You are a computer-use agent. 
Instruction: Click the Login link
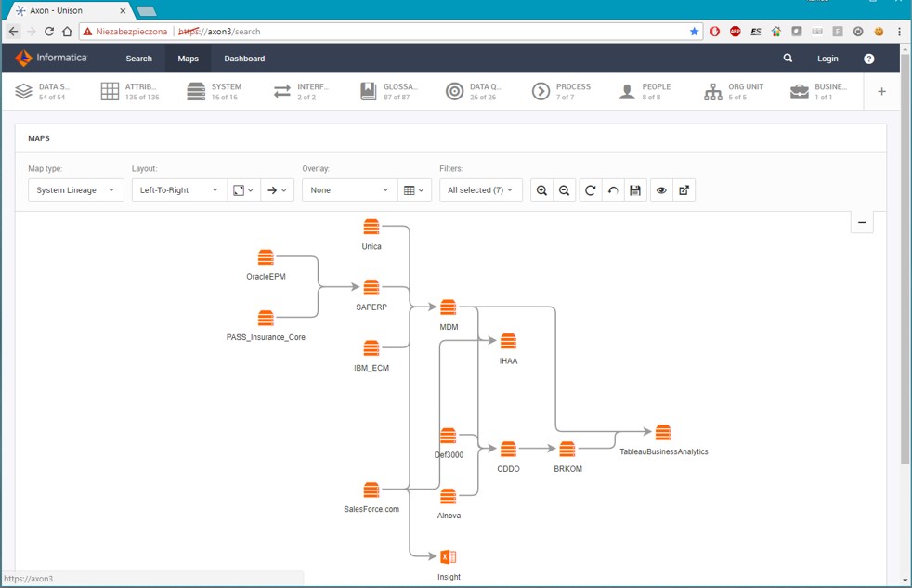tap(827, 59)
